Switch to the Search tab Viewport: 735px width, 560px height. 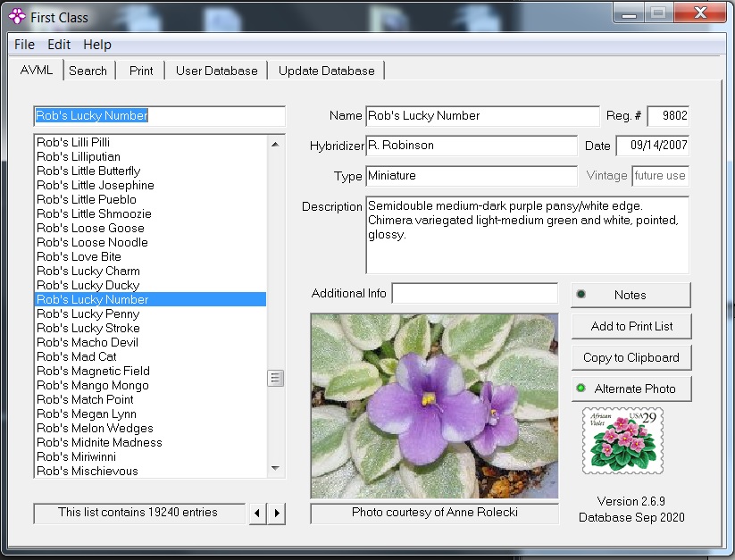[x=88, y=71]
